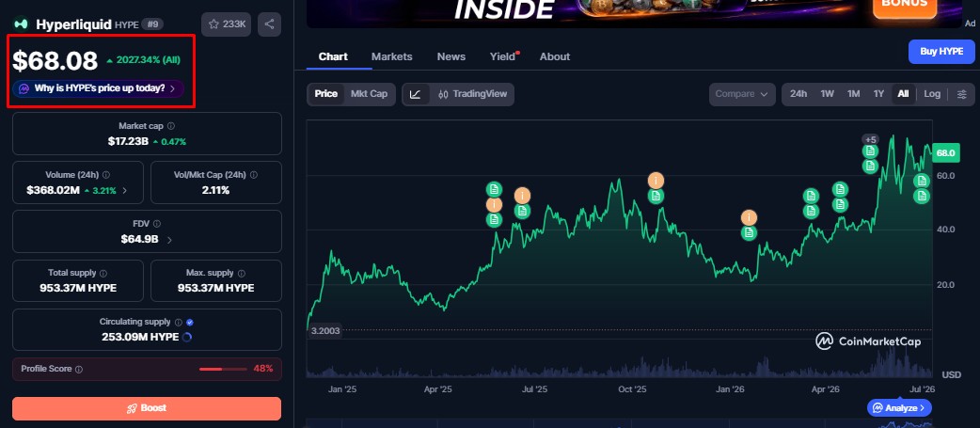The height and width of the screenshot is (428, 980).
Task: Toggle Mkt Cap chart mode
Action: [x=369, y=94]
